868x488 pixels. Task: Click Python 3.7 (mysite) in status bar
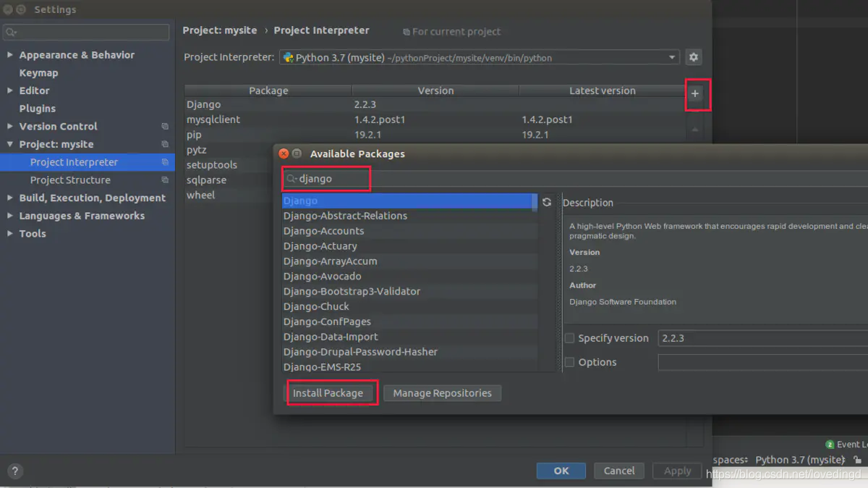[800, 460]
